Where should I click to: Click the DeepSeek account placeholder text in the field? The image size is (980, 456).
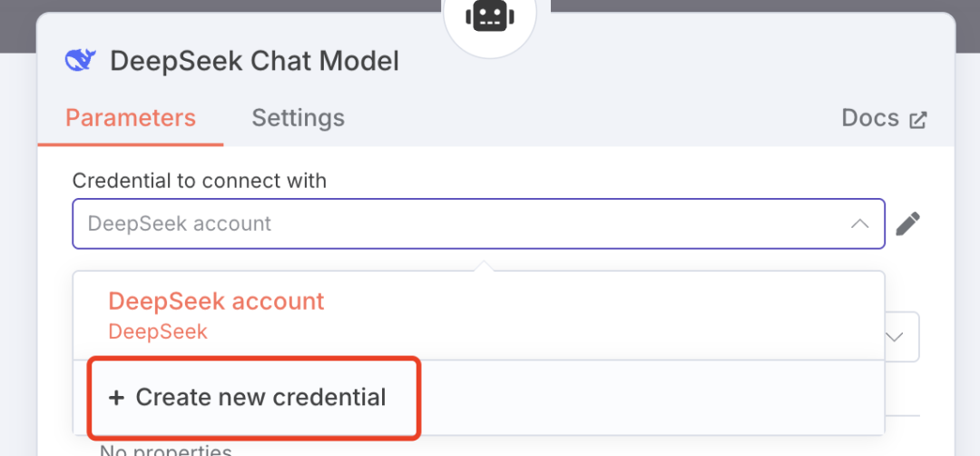point(180,223)
